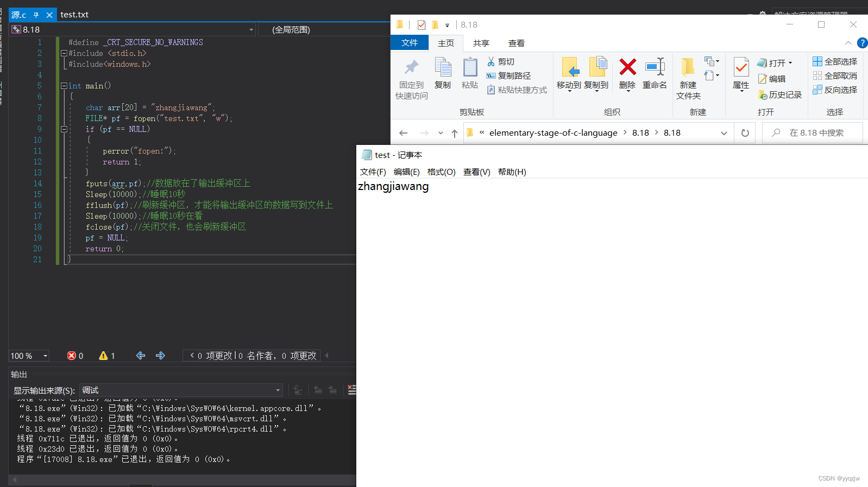
Task: Click Select none (全部取消) in ribbon
Action: (835, 76)
